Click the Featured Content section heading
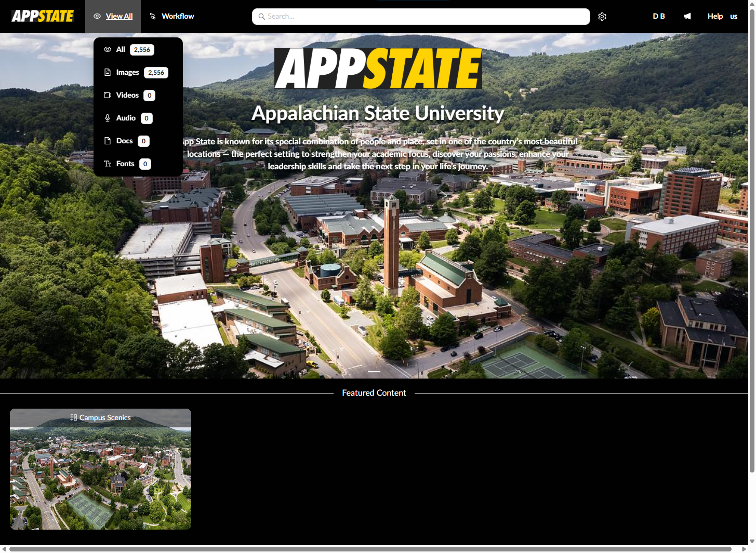Screen dimensions: 756x553 coord(374,393)
